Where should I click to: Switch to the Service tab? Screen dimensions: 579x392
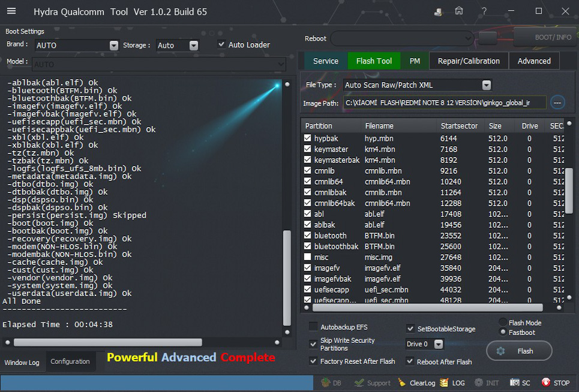[x=326, y=61]
